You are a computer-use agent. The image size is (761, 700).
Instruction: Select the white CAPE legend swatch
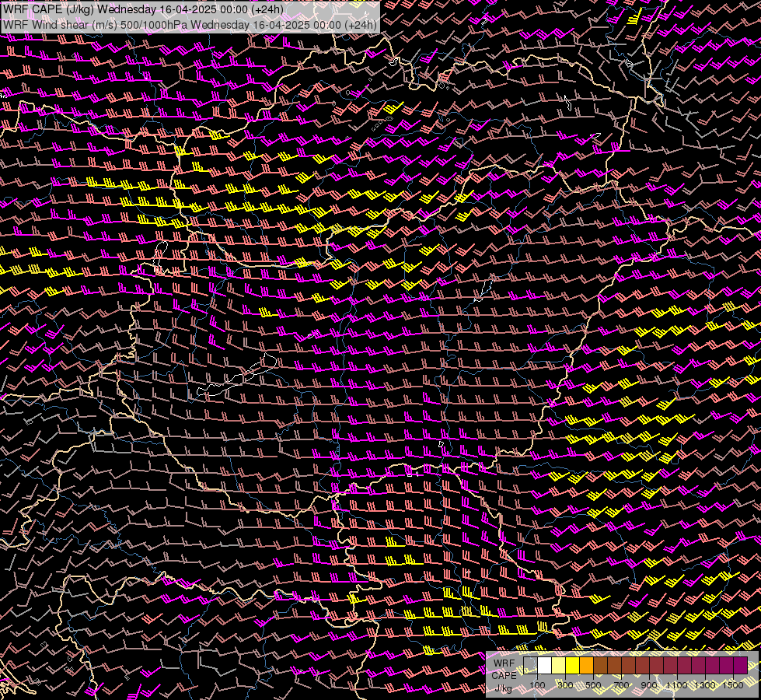[x=545, y=665]
